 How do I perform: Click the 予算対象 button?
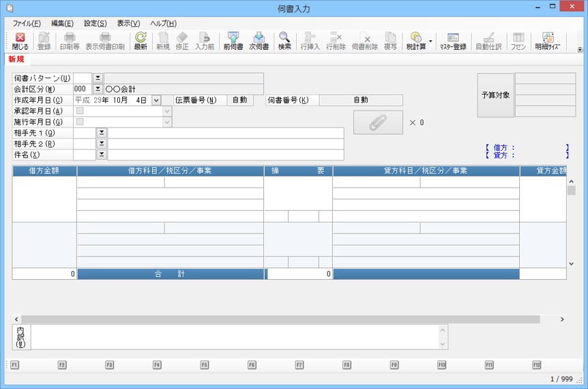point(495,95)
